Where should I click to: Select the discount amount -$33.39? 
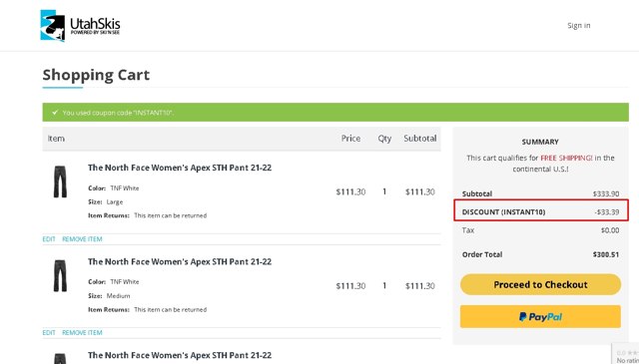(x=607, y=211)
